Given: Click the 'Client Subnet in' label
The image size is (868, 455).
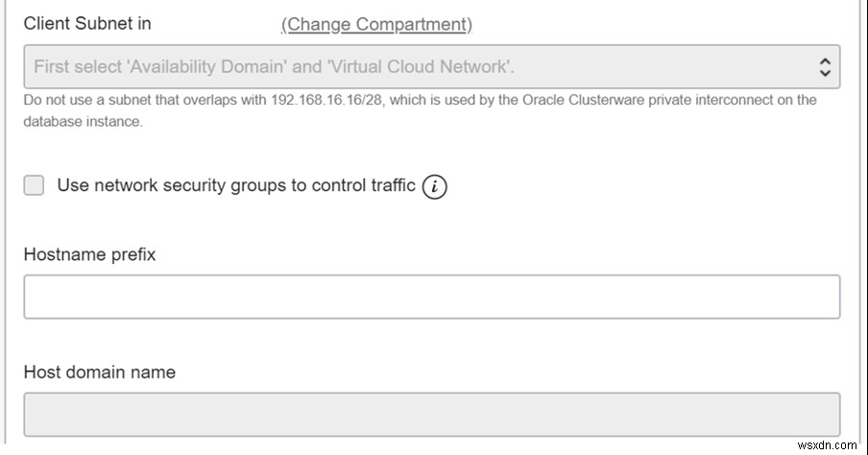Looking at the screenshot, I should (87, 24).
